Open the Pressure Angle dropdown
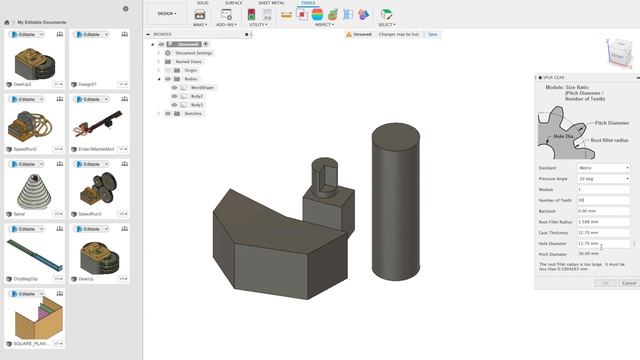The image size is (640, 360). (x=603, y=179)
